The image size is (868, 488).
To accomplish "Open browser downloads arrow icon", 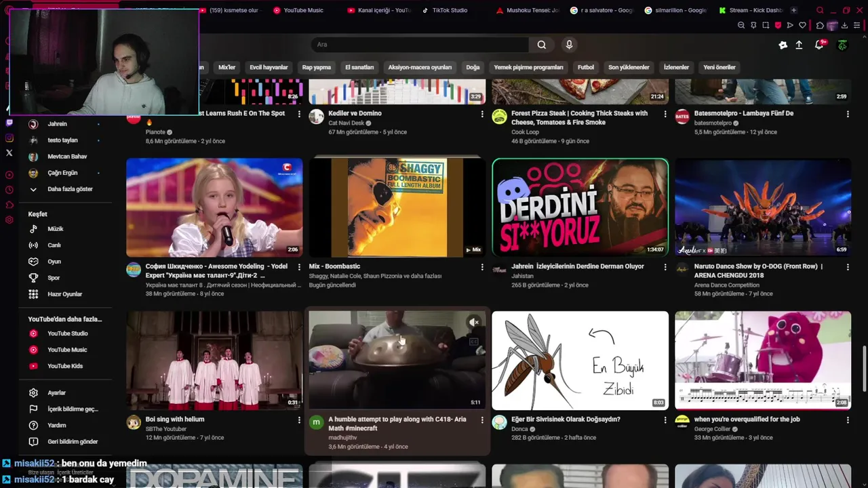I will (x=844, y=25).
